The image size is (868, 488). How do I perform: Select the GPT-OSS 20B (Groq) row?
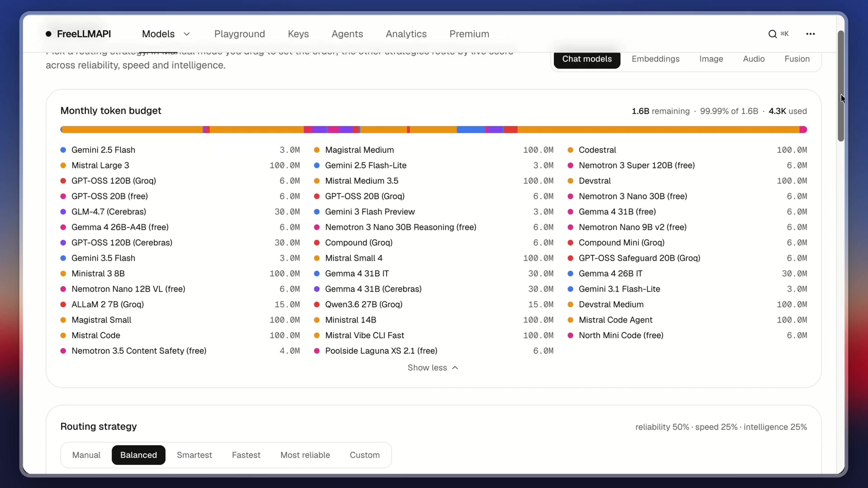tap(434, 196)
